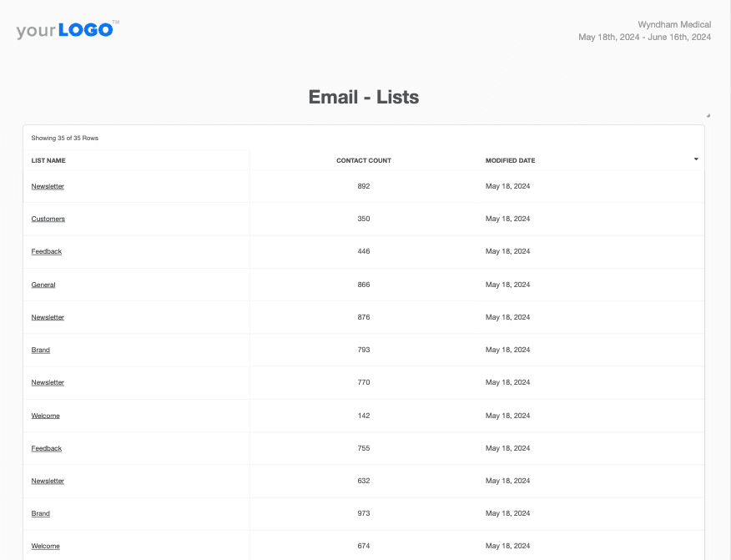Screen dimensions: 731x560
Task: Open the Welcome list with 142 contacts
Action: pyautogui.click(x=45, y=416)
